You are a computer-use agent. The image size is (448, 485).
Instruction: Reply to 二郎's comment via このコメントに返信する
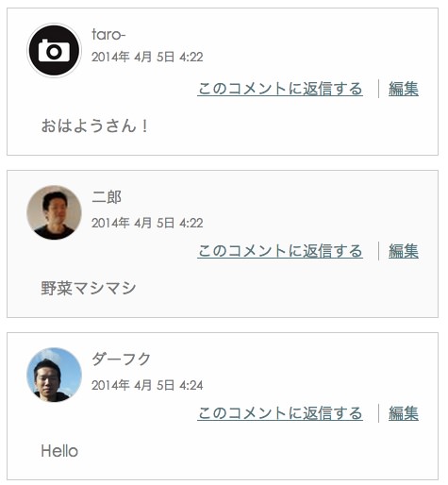coord(280,251)
